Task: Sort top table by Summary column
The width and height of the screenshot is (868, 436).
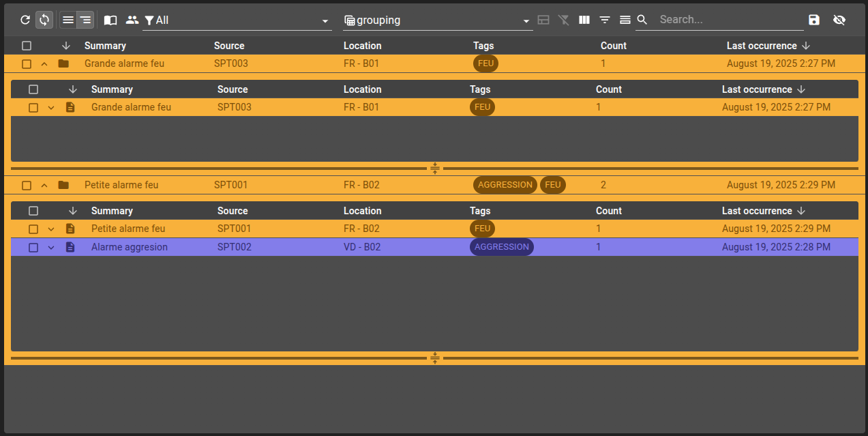Action: [105, 46]
